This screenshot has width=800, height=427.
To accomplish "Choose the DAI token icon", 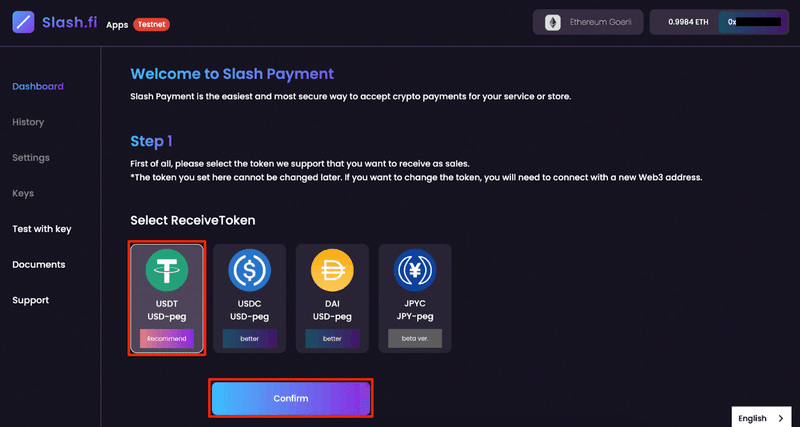I will (x=332, y=270).
